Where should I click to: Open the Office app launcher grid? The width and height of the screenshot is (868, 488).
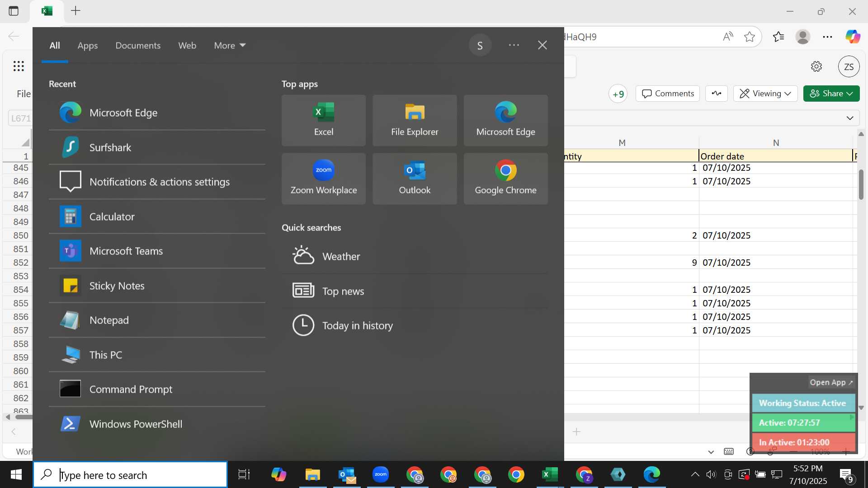(19, 66)
